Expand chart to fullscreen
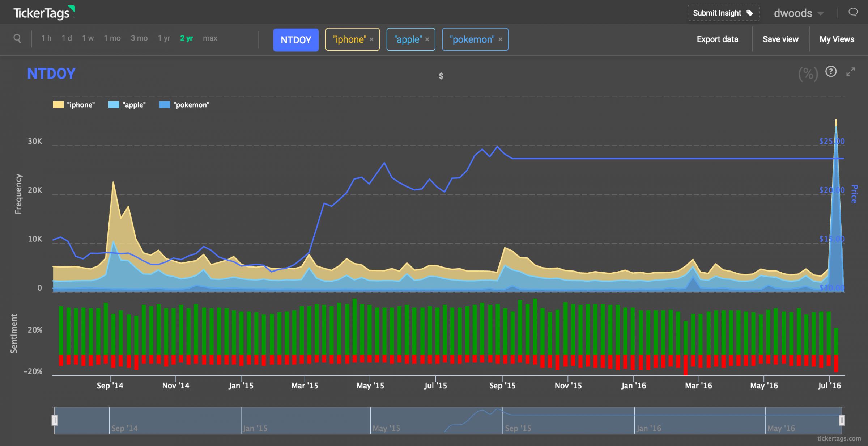This screenshot has width=868, height=446. 851,72
